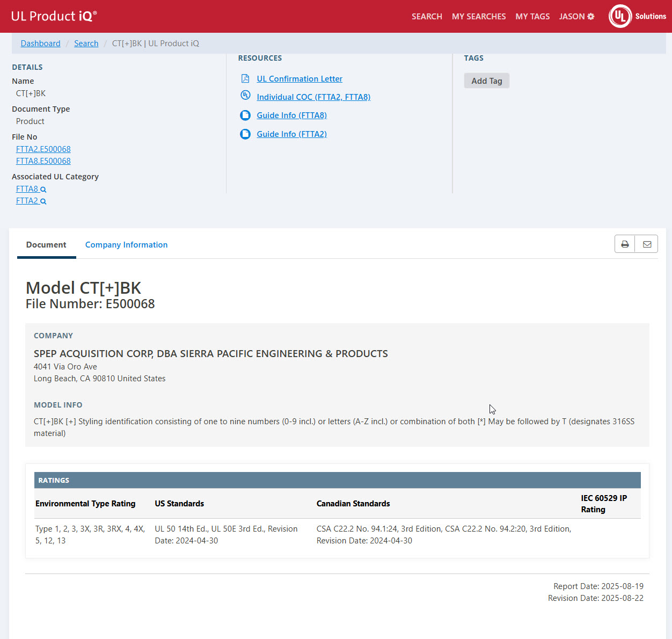Click the document icon beside Guide Info (FTTA2)
This screenshot has width=672, height=639.
point(245,134)
